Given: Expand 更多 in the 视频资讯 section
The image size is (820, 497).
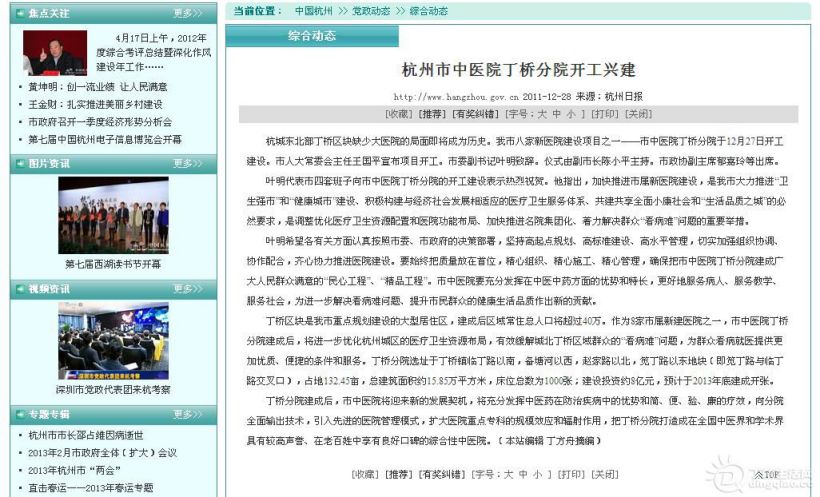Looking at the screenshot, I should (x=187, y=289).
